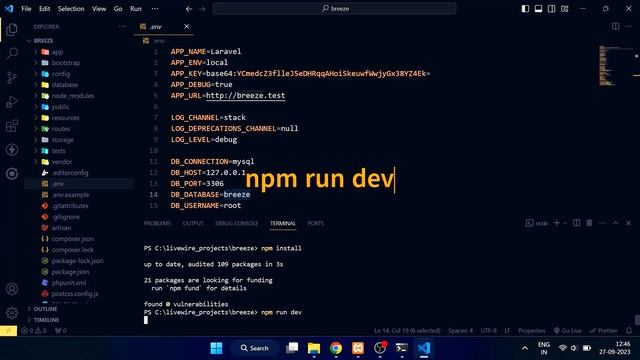This screenshot has height=360, width=640.
Task: Open Explorer more actions ellipsis
Action: 122,27
